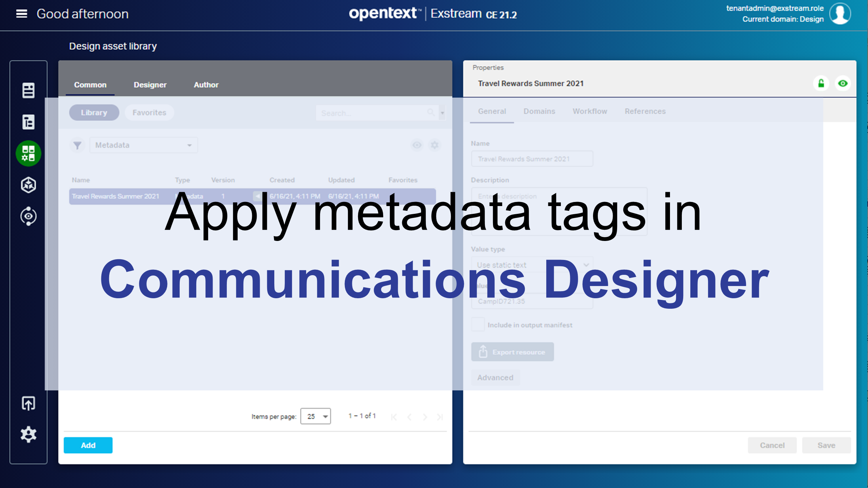Go to the first page arrow

pos(394,416)
